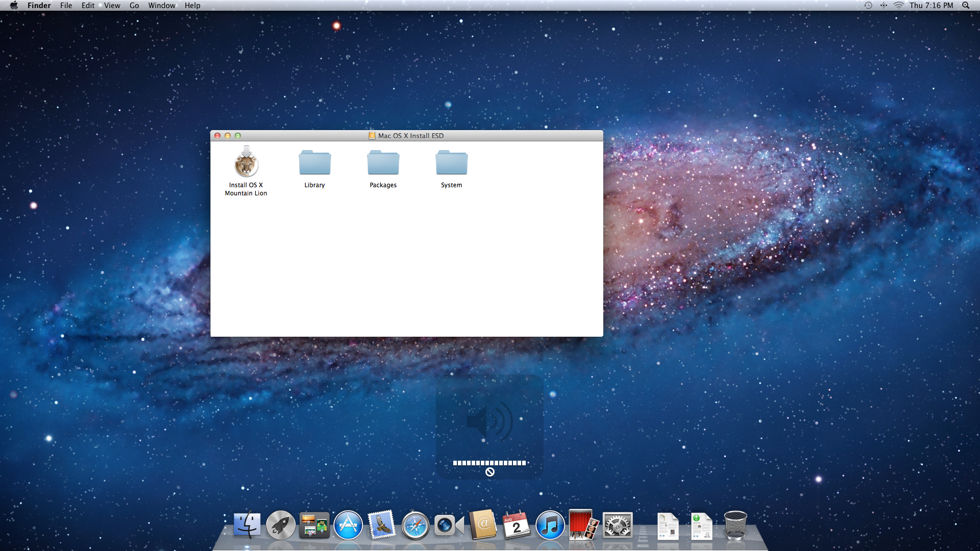Select the System folder
Screen dimensions: 980x551
(x=451, y=164)
